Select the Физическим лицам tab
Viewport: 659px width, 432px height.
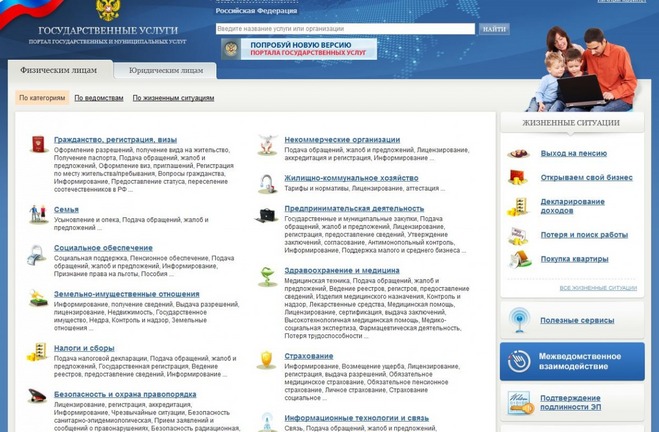point(57,70)
